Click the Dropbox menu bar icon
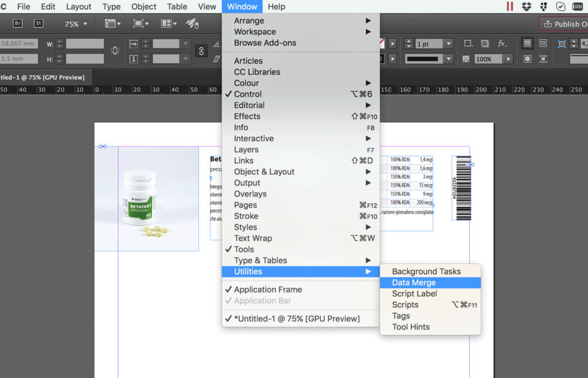The height and width of the screenshot is (378, 588). pyautogui.click(x=527, y=6)
